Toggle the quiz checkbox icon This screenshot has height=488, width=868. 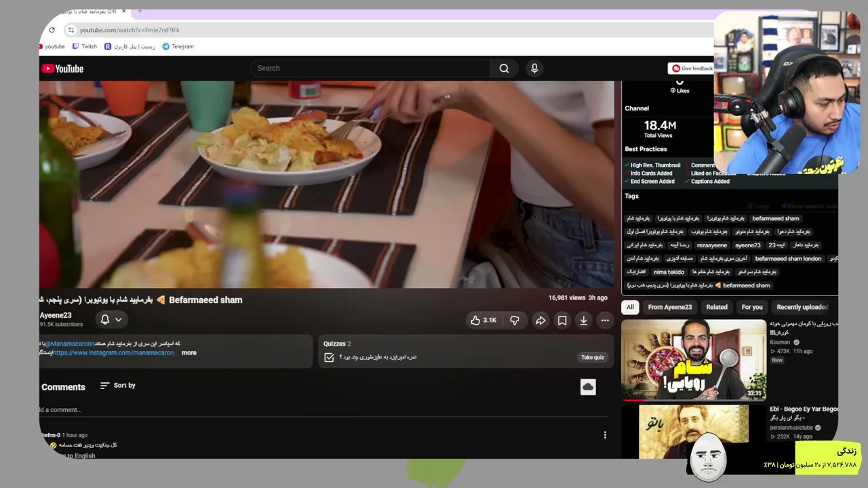(329, 357)
